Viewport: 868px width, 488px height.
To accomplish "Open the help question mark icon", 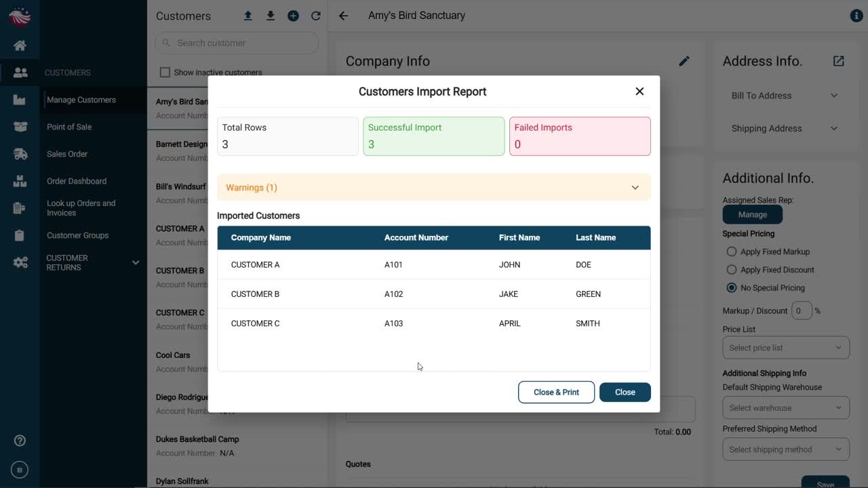I will [x=20, y=441].
